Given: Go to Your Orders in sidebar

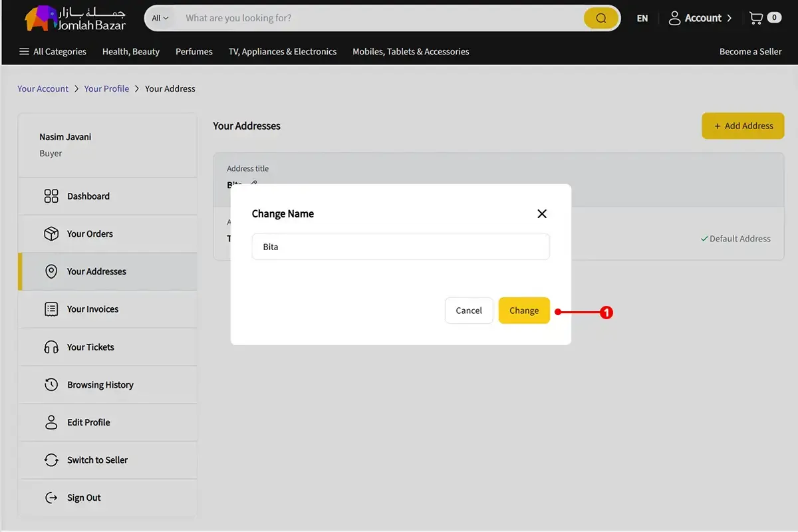Looking at the screenshot, I should 89,234.
